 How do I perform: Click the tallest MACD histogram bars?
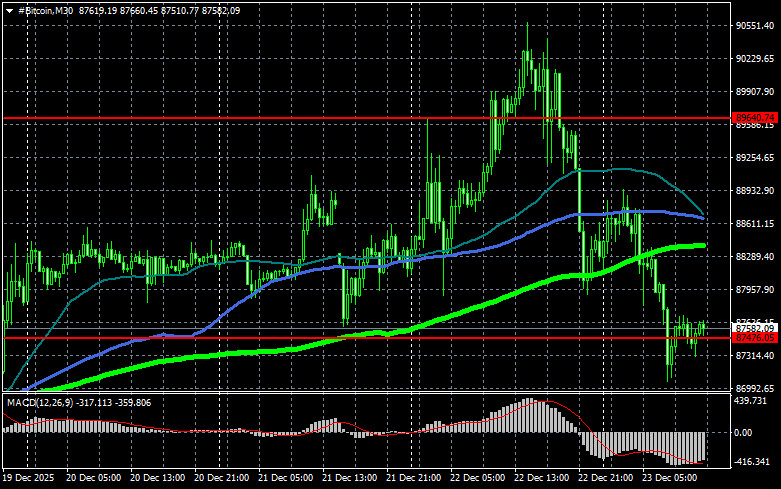(529, 415)
